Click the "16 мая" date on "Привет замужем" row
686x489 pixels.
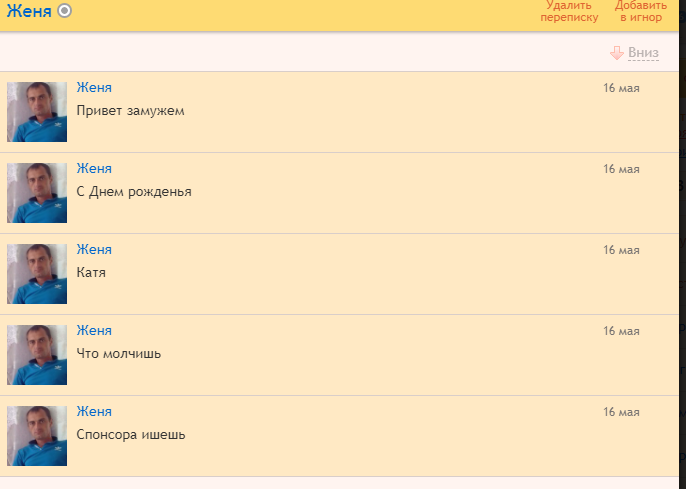pyautogui.click(x=621, y=88)
